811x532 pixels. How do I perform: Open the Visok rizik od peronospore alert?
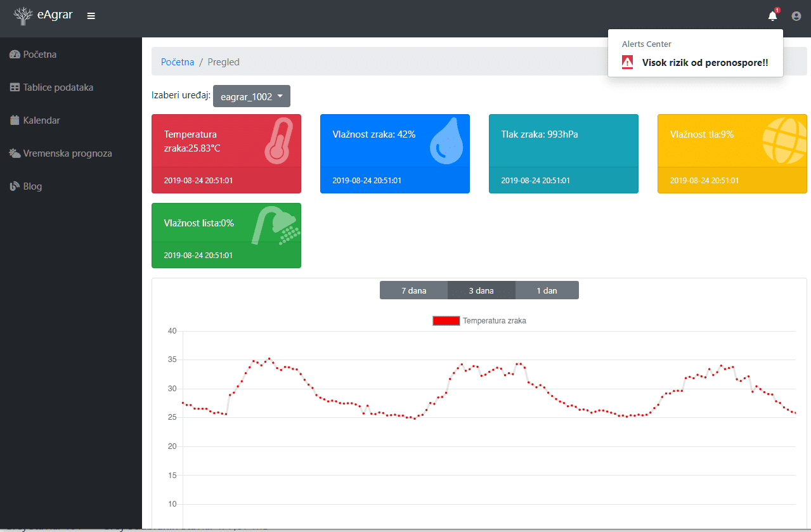705,62
